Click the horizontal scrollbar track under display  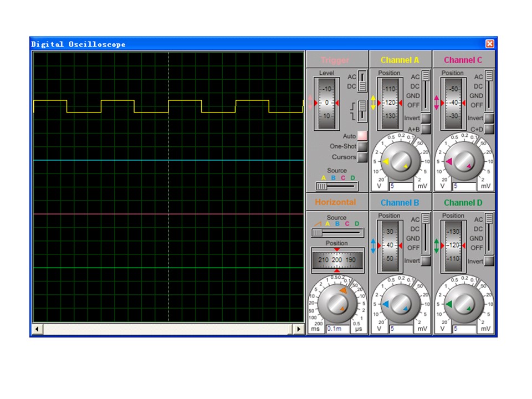pyautogui.click(x=167, y=329)
